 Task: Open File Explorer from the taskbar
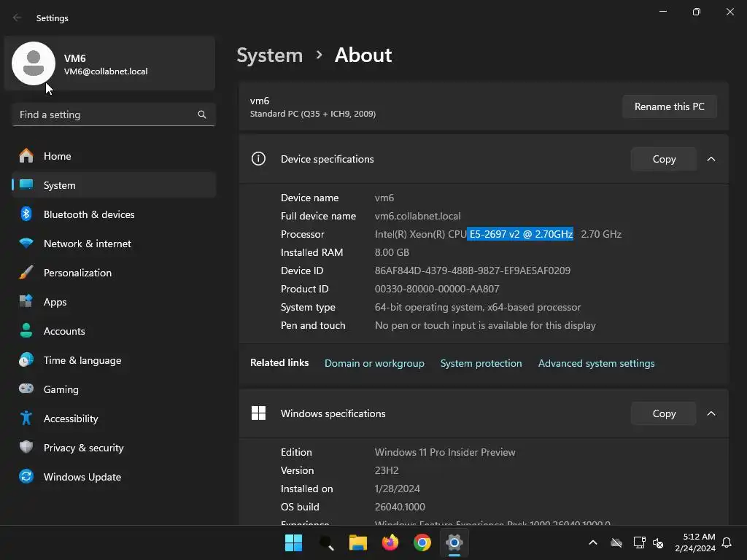[x=357, y=542]
